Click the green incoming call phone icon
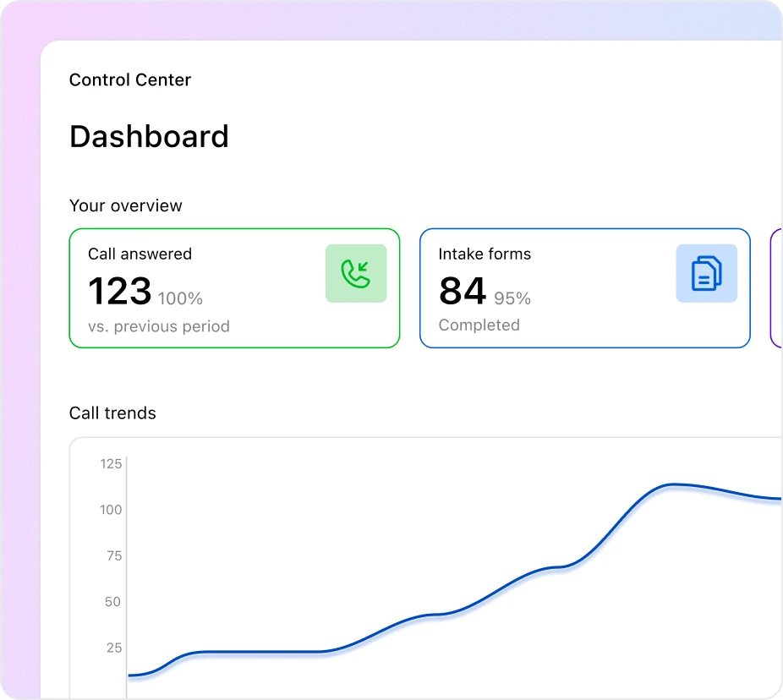The width and height of the screenshot is (783, 700). [356, 274]
